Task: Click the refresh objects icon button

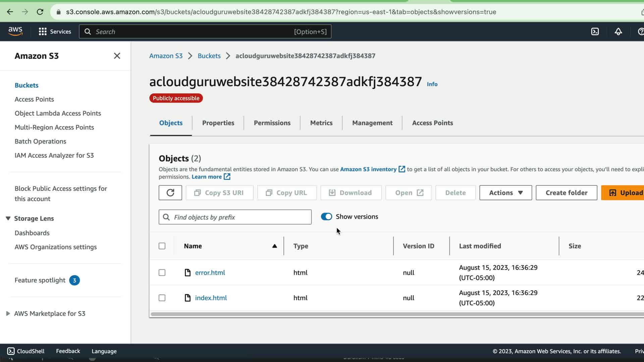Action: (170, 193)
